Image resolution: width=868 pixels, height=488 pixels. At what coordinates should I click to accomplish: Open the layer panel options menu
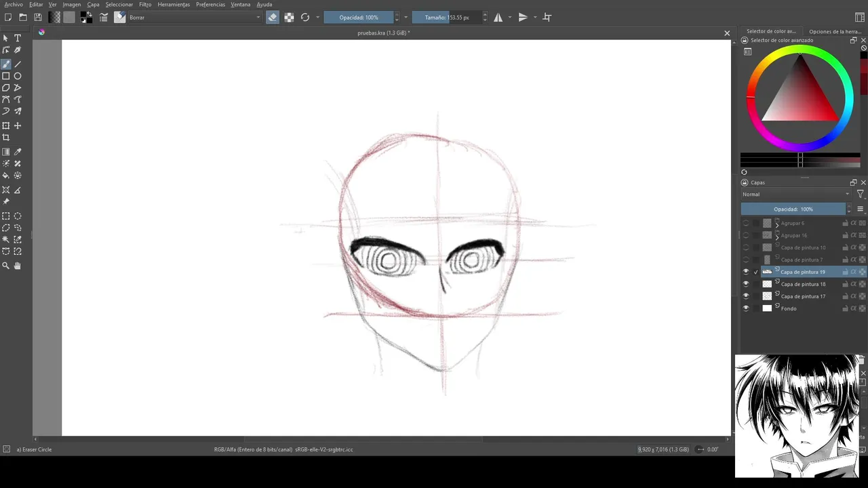[861, 209]
